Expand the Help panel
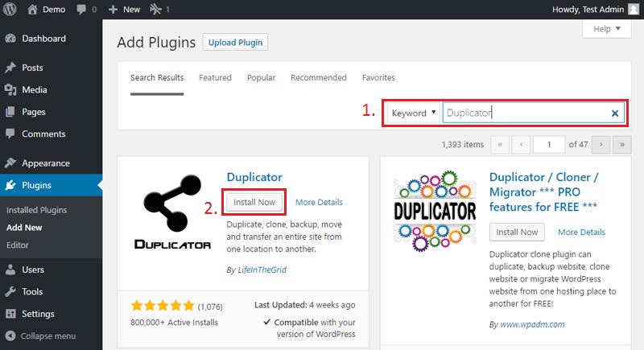The width and height of the screenshot is (644, 350). pyautogui.click(x=607, y=29)
